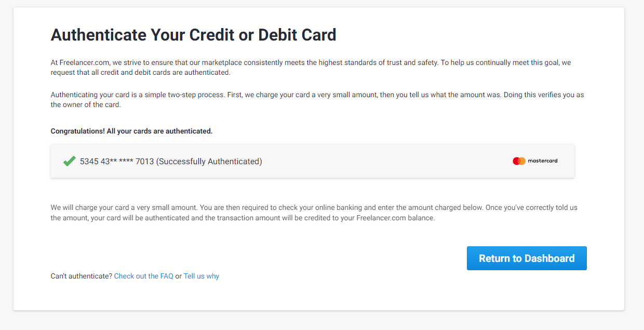This screenshot has height=330, width=644.
Task: Click the Can't authenticate? text
Action: point(82,276)
